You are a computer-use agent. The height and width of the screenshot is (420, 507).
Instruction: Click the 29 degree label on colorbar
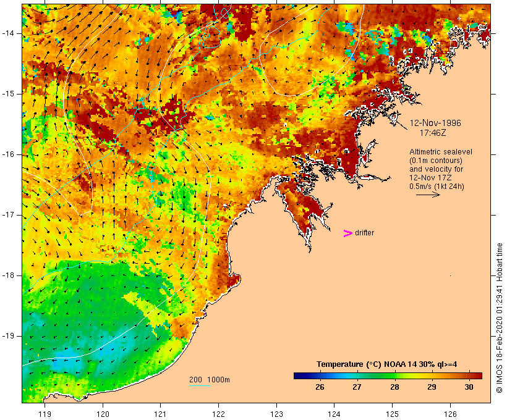click(x=432, y=387)
